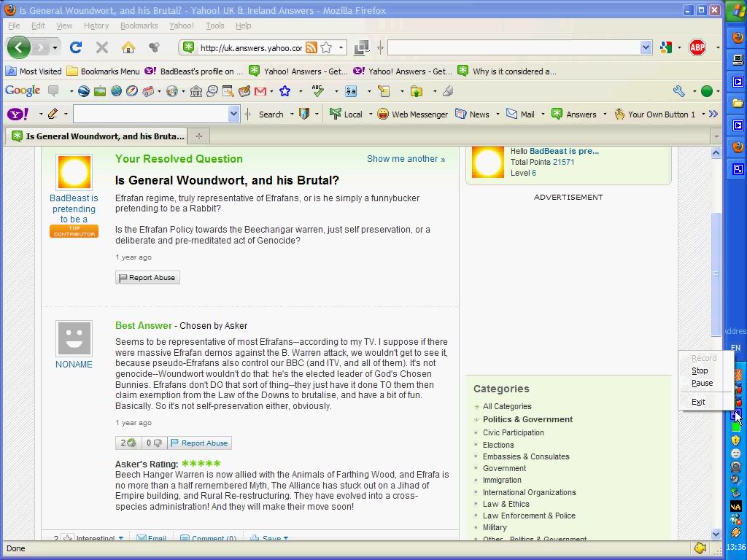Click inside the Yahoo toolbar search field
The height and width of the screenshot is (560, 747).
pos(150,114)
